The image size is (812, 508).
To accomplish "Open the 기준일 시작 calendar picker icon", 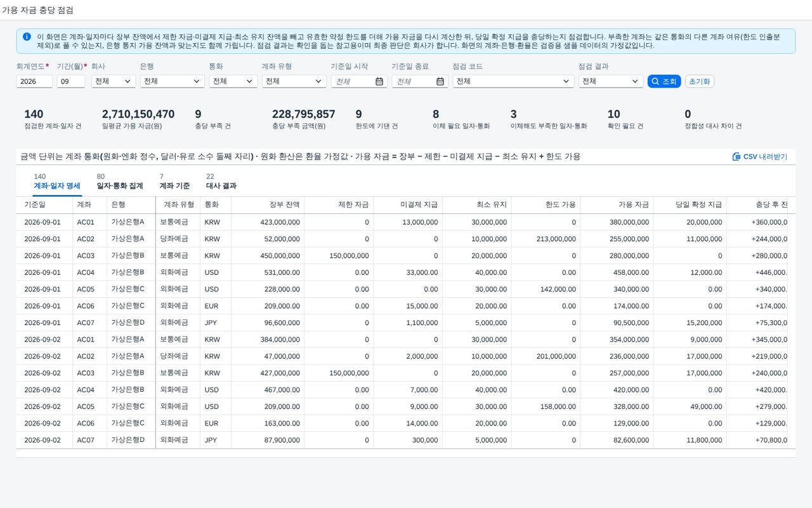I will point(379,81).
